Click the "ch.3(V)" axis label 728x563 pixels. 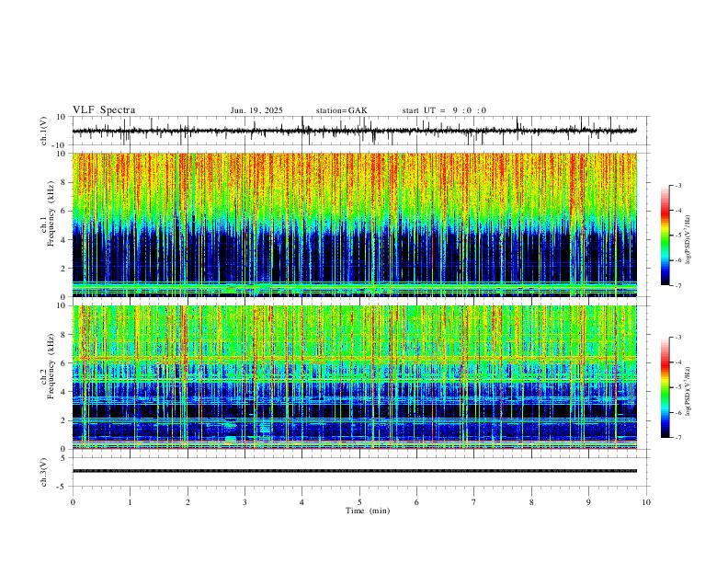pos(44,472)
